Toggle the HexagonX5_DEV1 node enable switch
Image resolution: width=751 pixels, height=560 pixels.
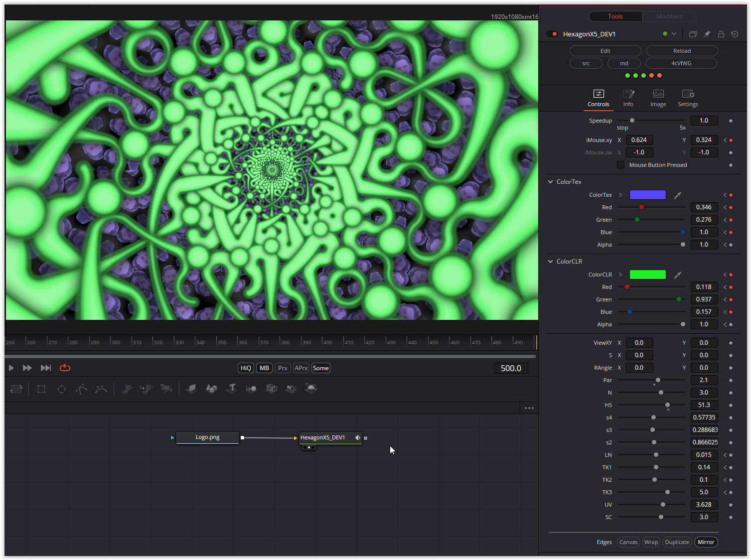coord(552,34)
